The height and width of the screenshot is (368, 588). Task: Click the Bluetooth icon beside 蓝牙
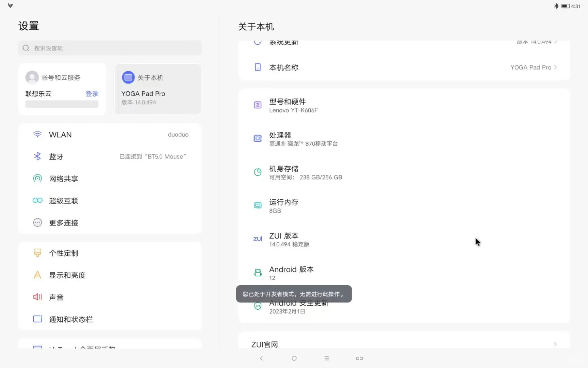click(x=37, y=156)
